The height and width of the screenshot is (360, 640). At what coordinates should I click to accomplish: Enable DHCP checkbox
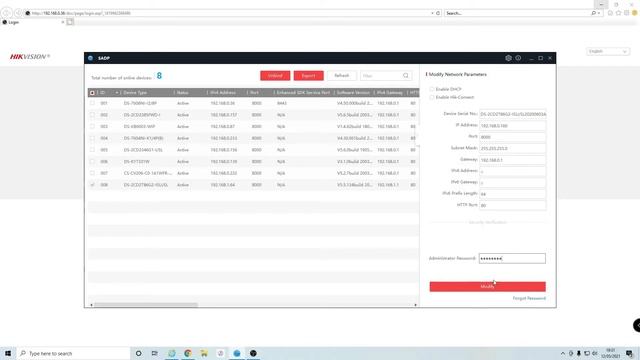(x=431, y=89)
